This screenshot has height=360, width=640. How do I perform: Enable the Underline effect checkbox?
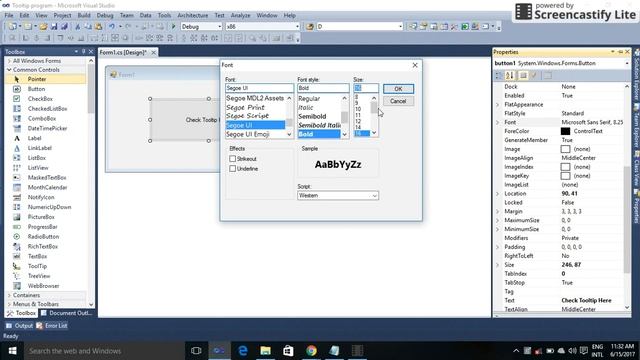tap(233, 169)
